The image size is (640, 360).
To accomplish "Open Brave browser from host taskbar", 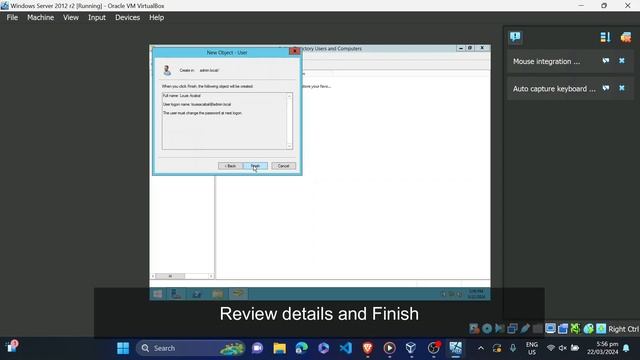I will [x=367, y=348].
